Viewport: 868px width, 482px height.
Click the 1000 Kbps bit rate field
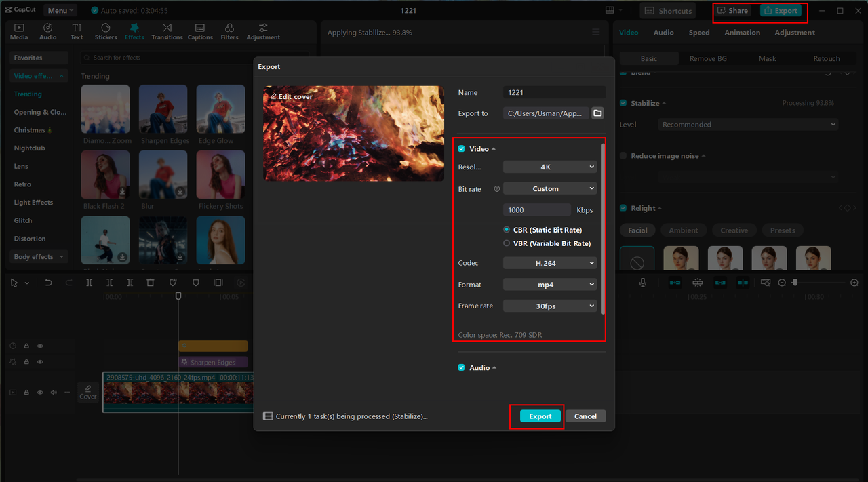pyautogui.click(x=537, y=210)
